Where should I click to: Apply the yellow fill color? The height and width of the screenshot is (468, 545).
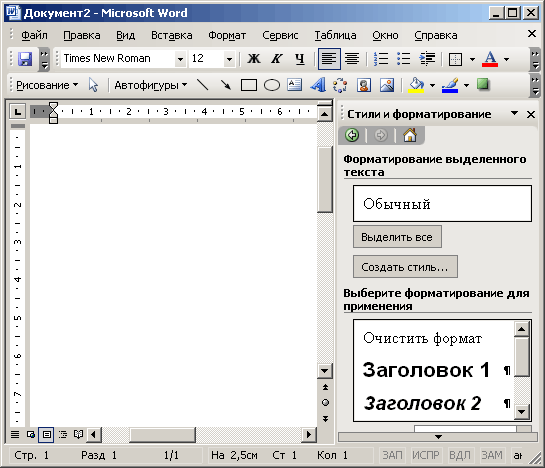pyautogui.click(x=416, y=85)
